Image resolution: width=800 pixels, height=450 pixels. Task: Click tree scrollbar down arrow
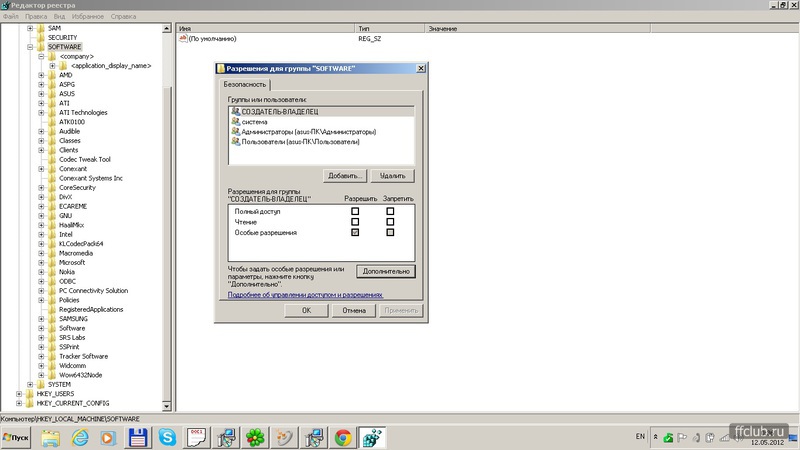[x=166, y=406]
